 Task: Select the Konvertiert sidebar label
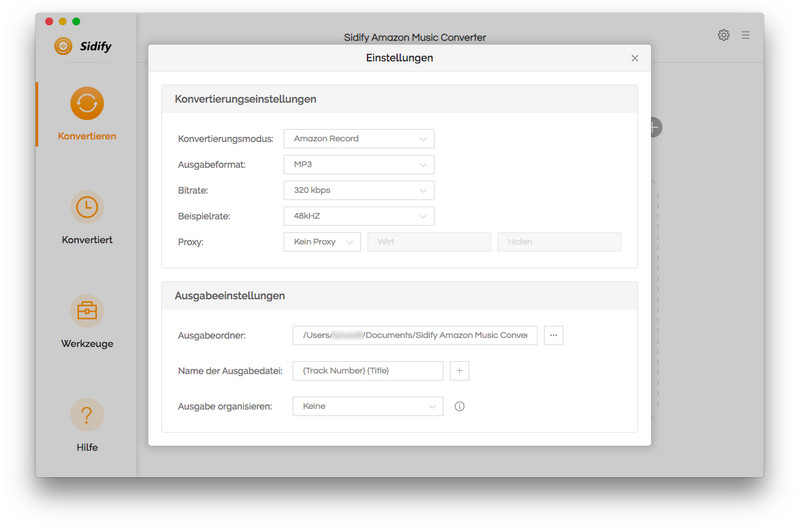tap(87, 240)
